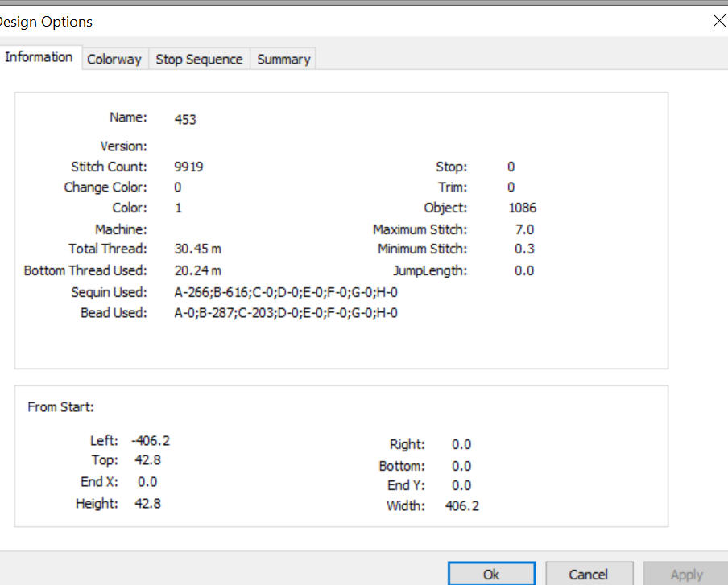Click the design name value 453
The height and width of the screenshot is (585, 728).
coord(185,120)
